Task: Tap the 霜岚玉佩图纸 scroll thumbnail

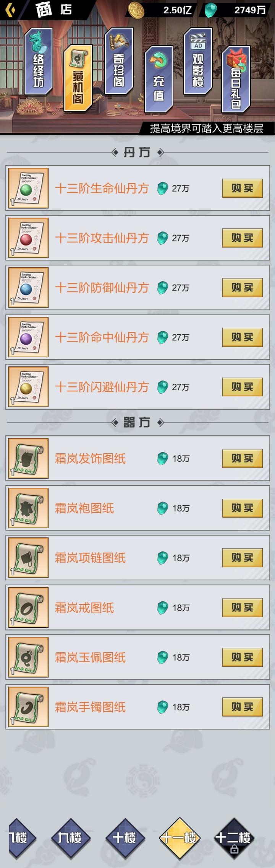Action: point(28,657)
